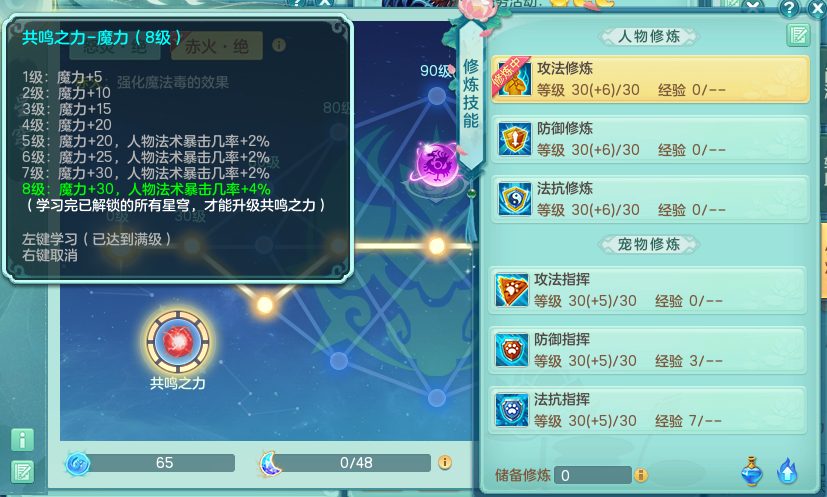This screenshot has height=497, width=827.
Task: Select the 修炼技能 vertical tab
Action: click(x=470, y=95)
